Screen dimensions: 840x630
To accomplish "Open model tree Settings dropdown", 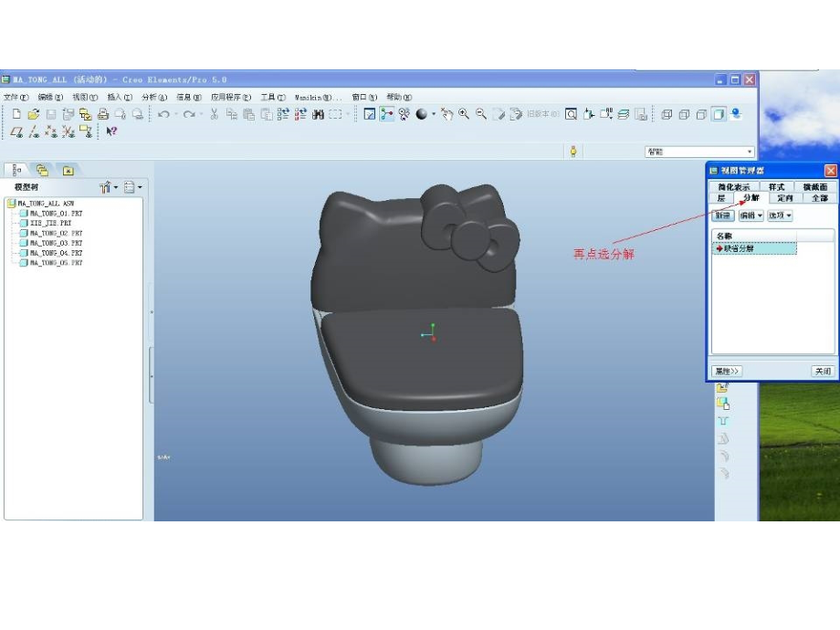I will 133,187.
